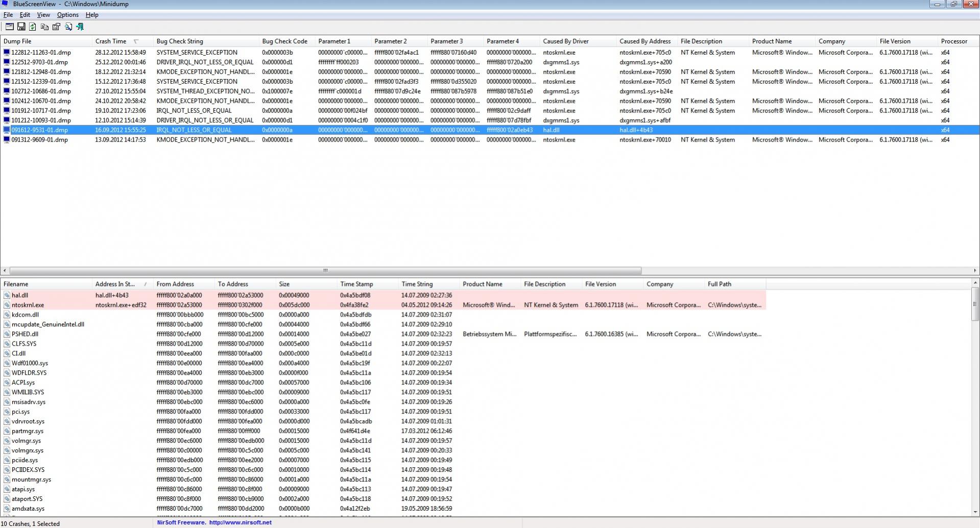
Task: Sort by Caused By Address column header
Action: click(647, 41)
